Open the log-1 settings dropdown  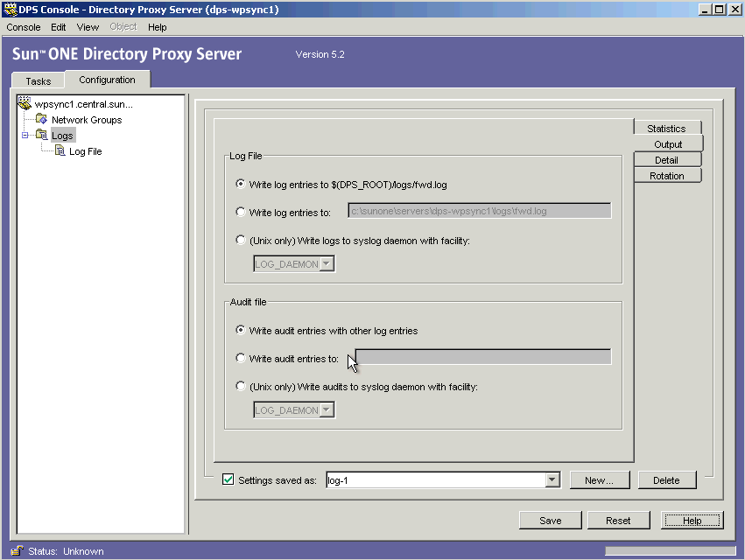pos(552,479)
